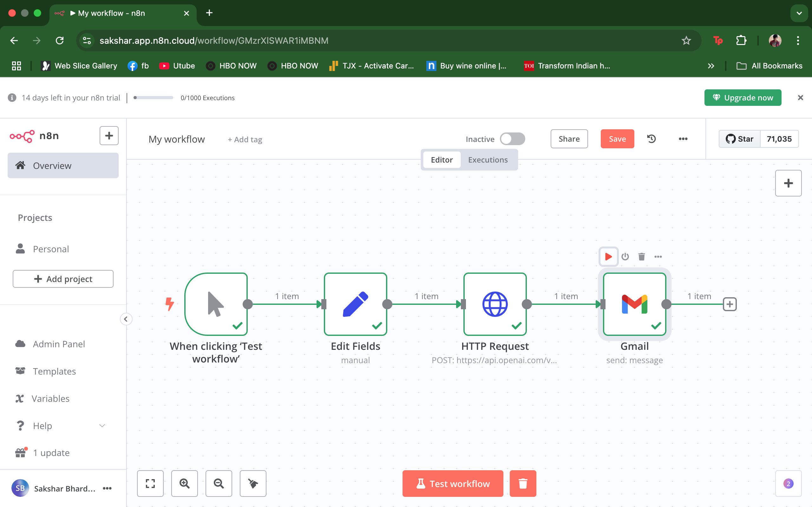Collapse the left sidebar with chevron
This screenshot has width=812, height=507.
126,319
